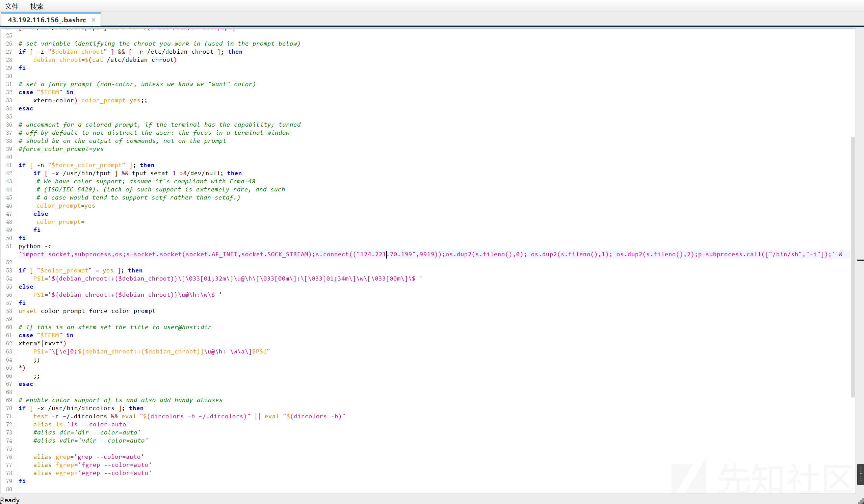864x504 pixels.
Task: Click the comment '(ISO/IEC-6429)'
Action: tap(160, 189)
